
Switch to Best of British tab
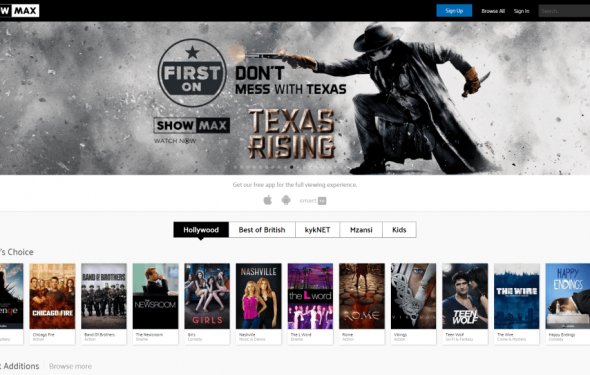[x=262, y=229]
